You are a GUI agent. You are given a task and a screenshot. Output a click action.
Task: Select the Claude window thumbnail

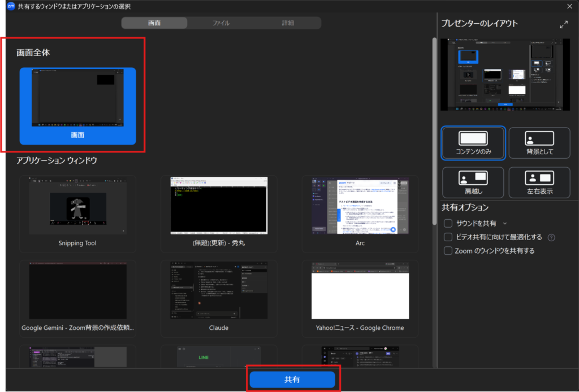click(219, 299)
